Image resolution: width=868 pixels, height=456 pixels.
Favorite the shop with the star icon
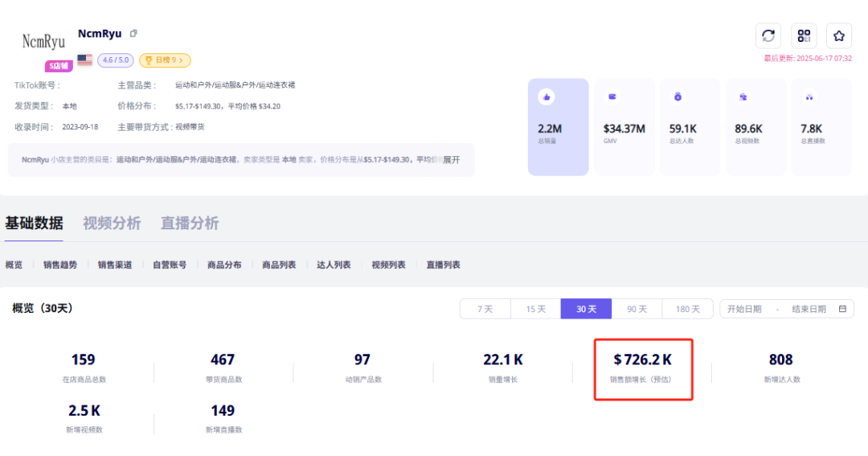tap(839, 35)
